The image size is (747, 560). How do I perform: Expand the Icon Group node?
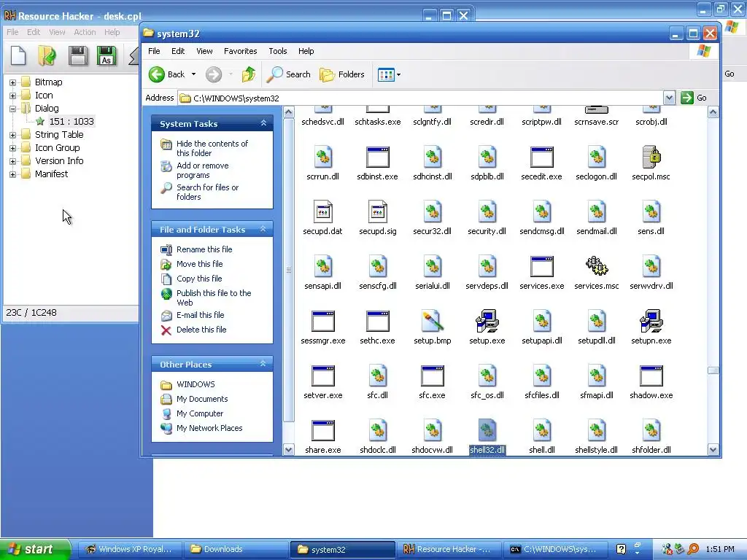pos(13,148)
